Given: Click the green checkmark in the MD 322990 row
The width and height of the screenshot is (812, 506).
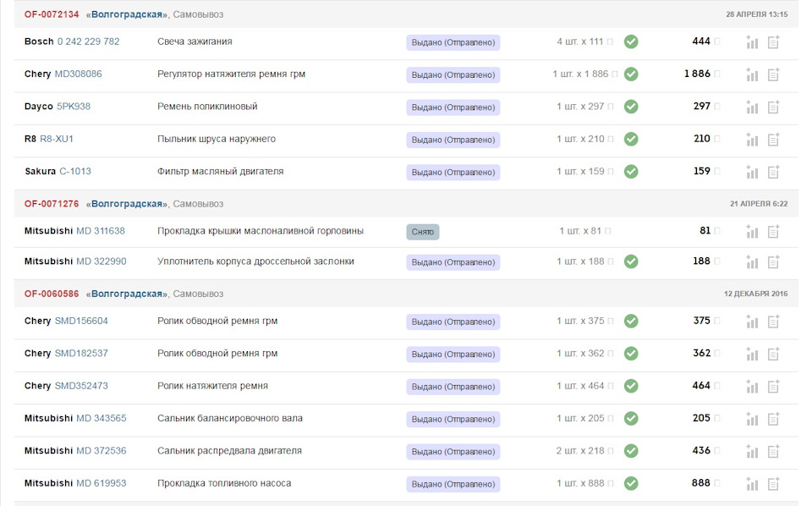Looking at the screenshot, I should tap(631, 261).
